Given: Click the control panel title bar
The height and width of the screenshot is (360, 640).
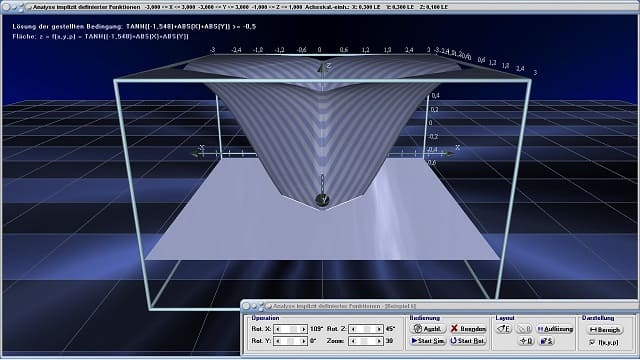Looking at the screenshot, I should [440, 306].
